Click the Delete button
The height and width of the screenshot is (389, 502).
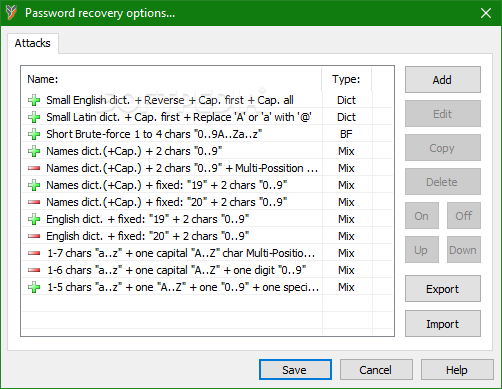(443, 182)
